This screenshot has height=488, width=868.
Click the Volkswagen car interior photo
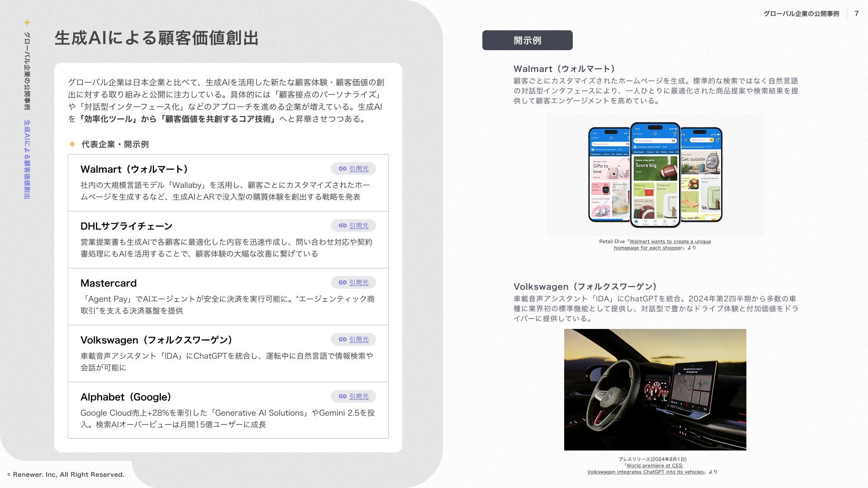coord(655,389)
